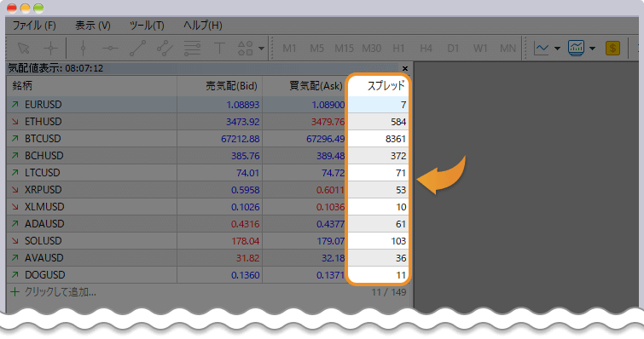Viewport: 644px width, 339px height.
Task: Open the chart type dropdown arrow
Action: point(557,49)
